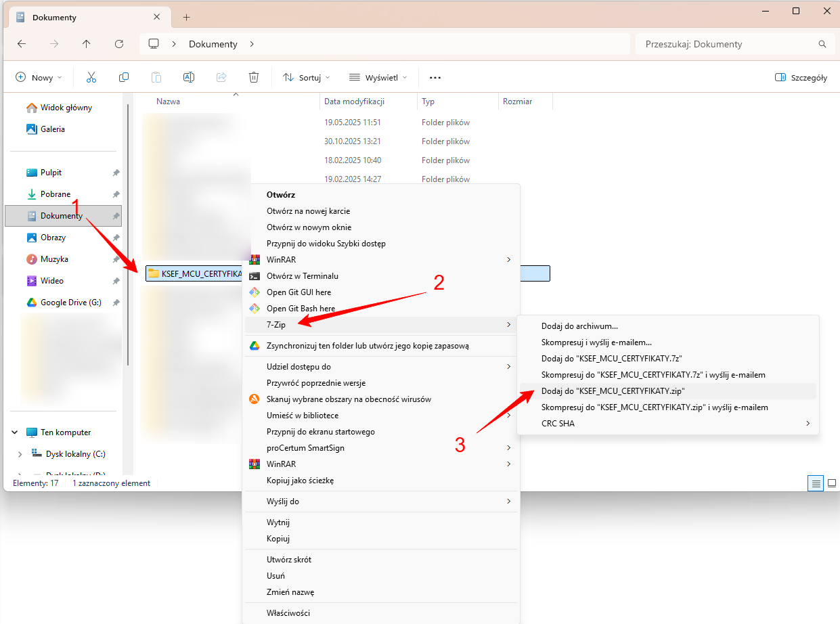Choose Przypnij do widoku Szybki dostęp
The width and height of the screenshot is (840, 624).
381,244
